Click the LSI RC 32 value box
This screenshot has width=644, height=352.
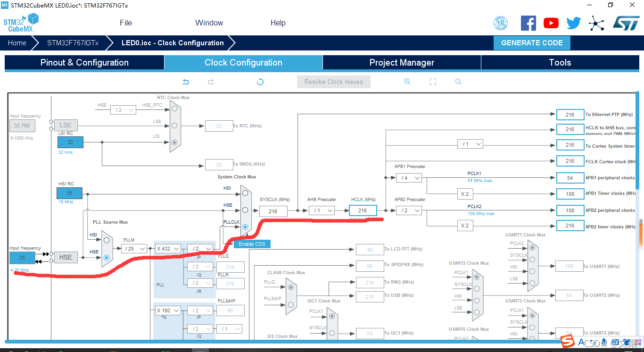point(70,142)
